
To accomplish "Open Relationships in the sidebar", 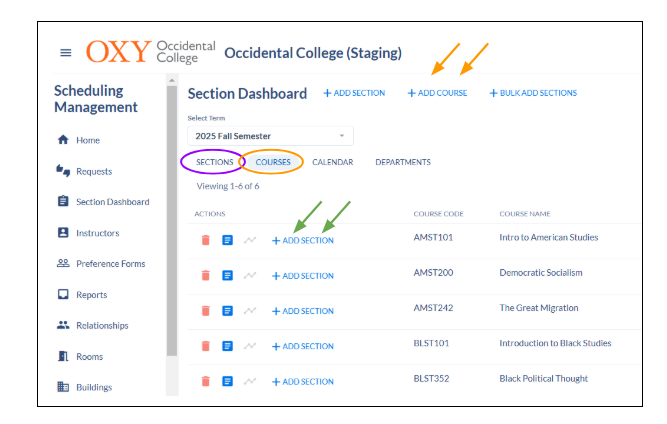I will point(102,326).
